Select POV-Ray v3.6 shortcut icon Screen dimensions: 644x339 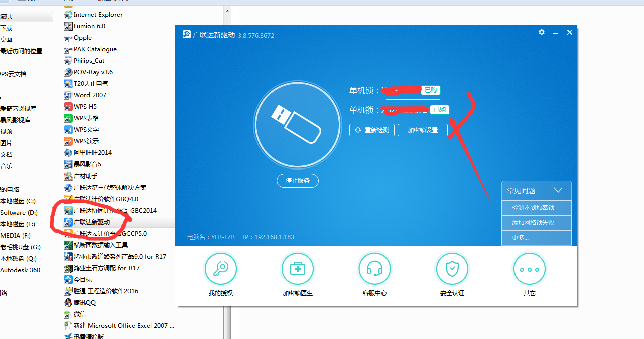[68, 72]
